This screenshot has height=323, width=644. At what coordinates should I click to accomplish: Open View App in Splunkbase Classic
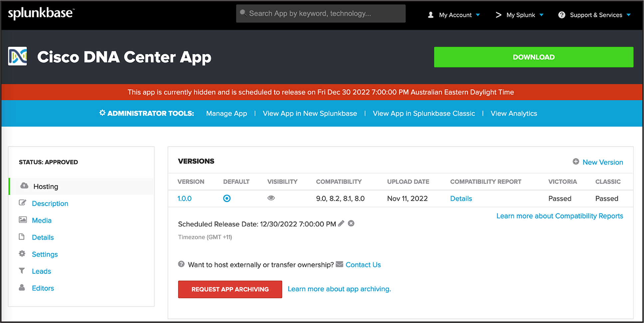click(424, 114)
